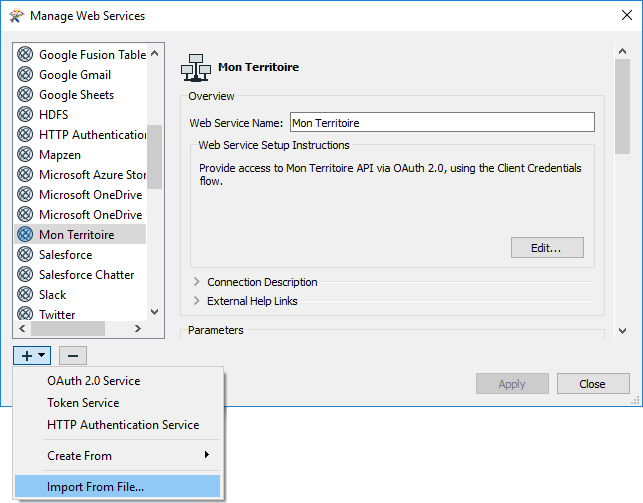This screenshot has height=503, width=643.
Task: Click the HDFS service icon
Action: (25, 115)
